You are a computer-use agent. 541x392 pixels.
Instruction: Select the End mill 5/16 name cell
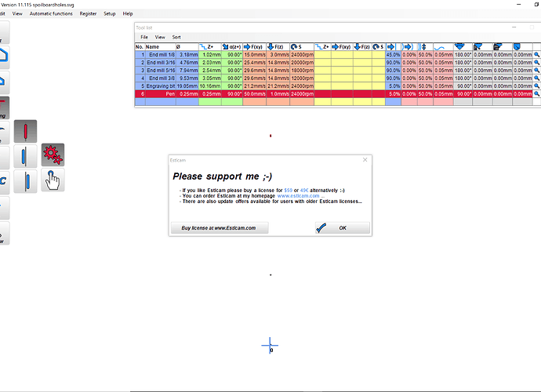point(161,70)
